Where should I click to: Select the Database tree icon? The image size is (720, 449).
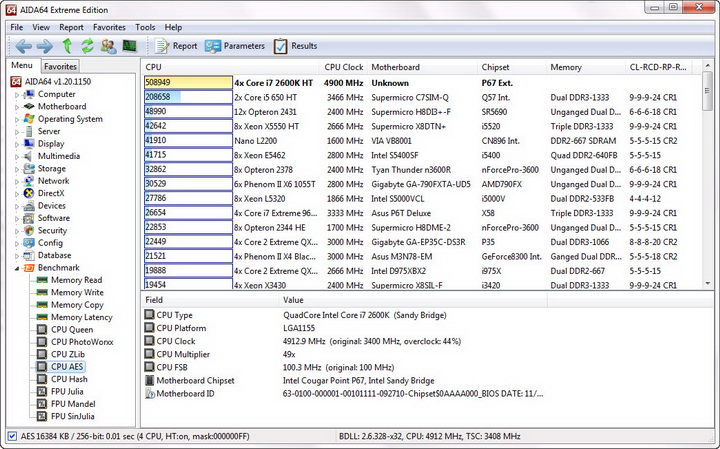(x=29, y=255)
